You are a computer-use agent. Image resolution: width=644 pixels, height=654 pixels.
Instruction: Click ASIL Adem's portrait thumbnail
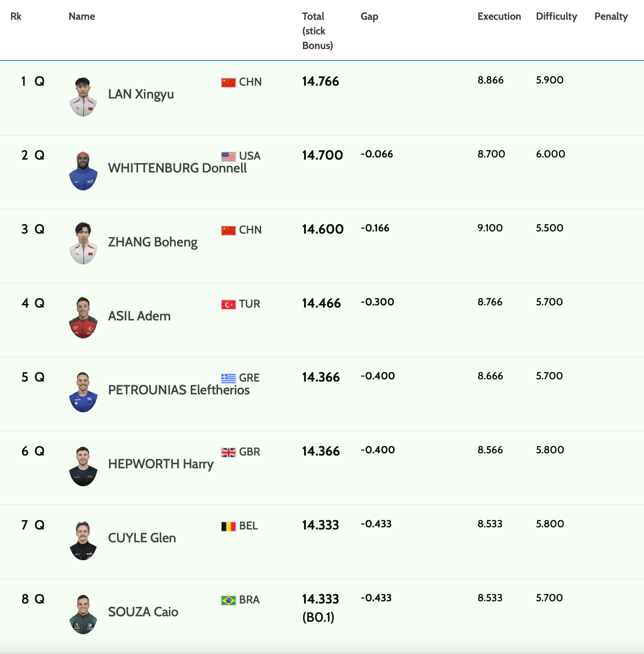tap(83, 318)
